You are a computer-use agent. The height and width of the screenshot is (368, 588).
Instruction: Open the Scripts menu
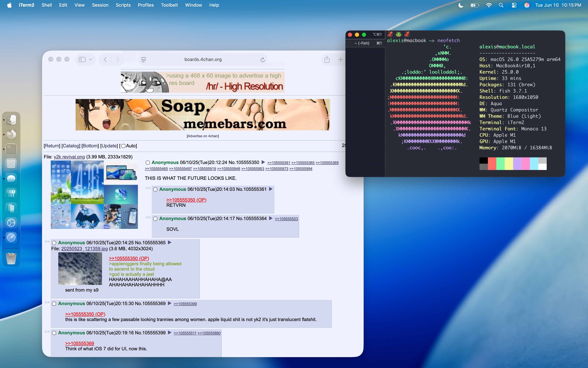(x=123, y=5)
